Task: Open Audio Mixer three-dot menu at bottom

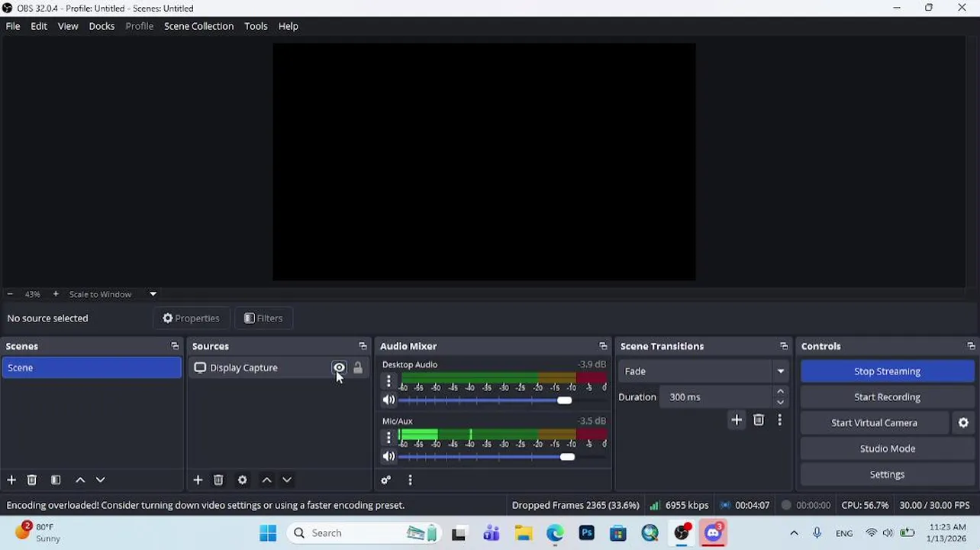Action: (x=410, y=480)
